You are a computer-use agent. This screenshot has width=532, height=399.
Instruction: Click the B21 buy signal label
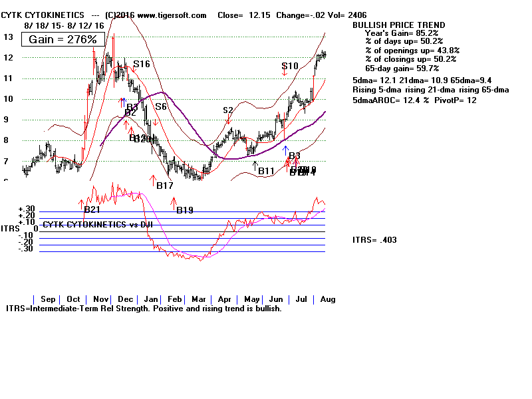coord(92,210)
